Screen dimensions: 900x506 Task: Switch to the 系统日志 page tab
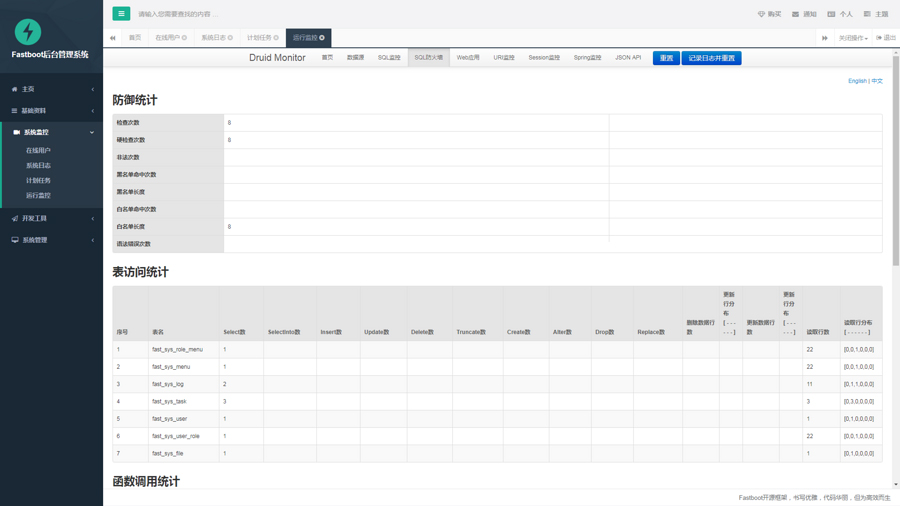[216, 38]
